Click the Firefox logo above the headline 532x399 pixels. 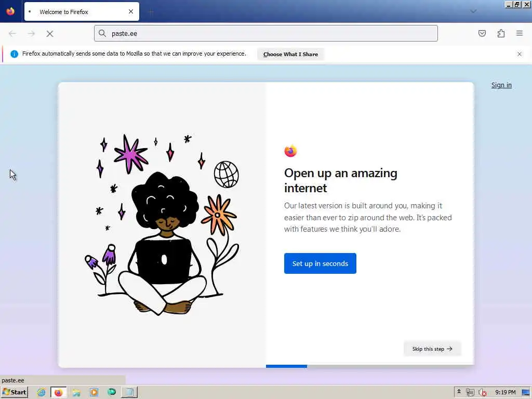[290, 151]
